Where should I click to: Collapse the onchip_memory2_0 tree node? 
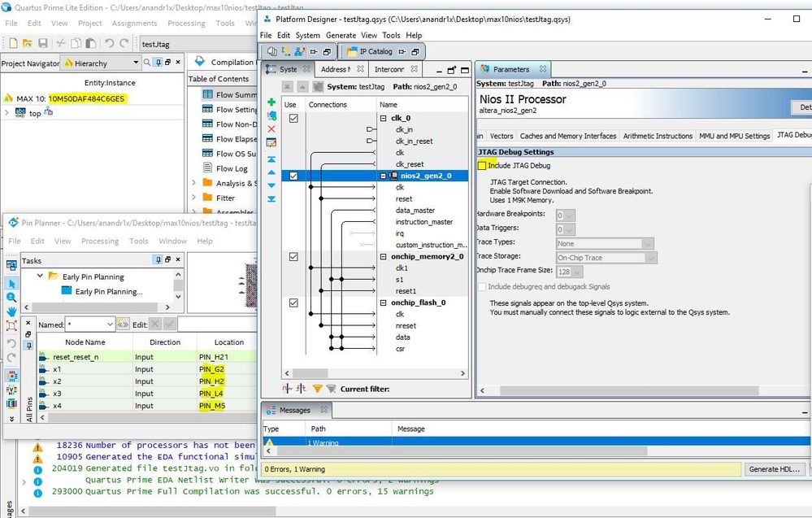point(383,256)
